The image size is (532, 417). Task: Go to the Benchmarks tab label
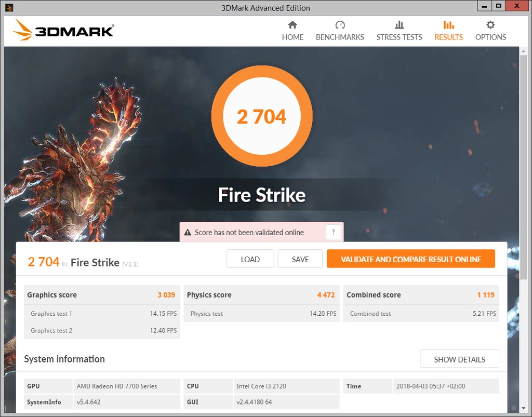pos(340,37)
